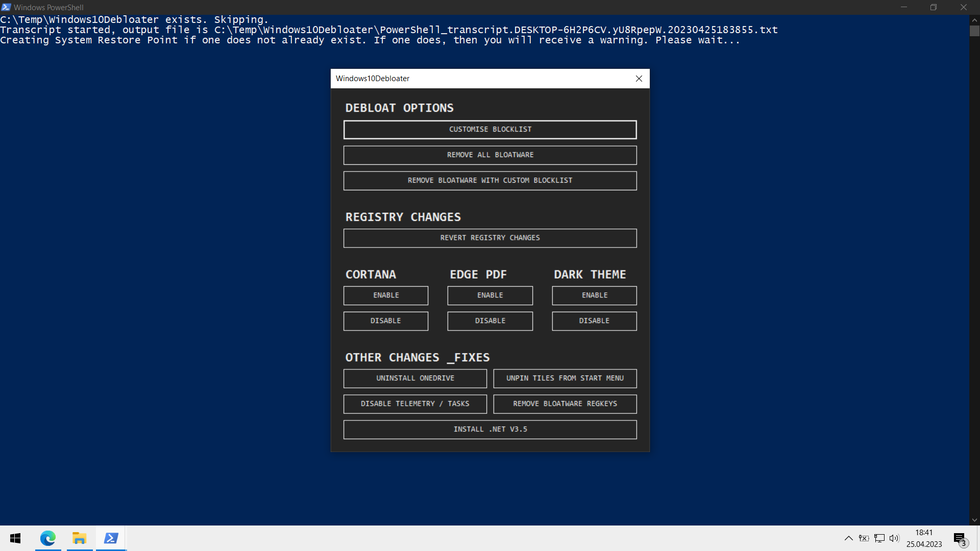The height and width of the screenshot is (551, 980).
Task: Click Uninstall OneDrive
Action: click(415, 379)
